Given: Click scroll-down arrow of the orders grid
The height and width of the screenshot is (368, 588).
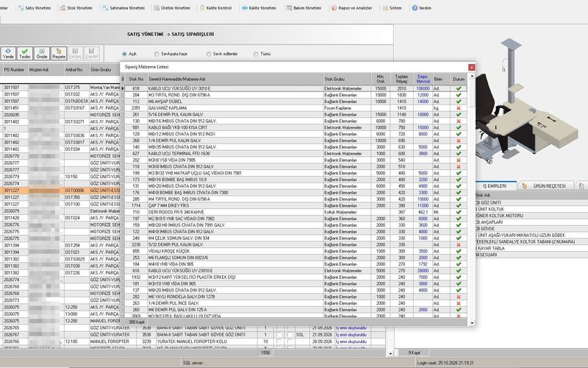Looking at the screenshot, I should pyautogui.click(x=390, y=353).
